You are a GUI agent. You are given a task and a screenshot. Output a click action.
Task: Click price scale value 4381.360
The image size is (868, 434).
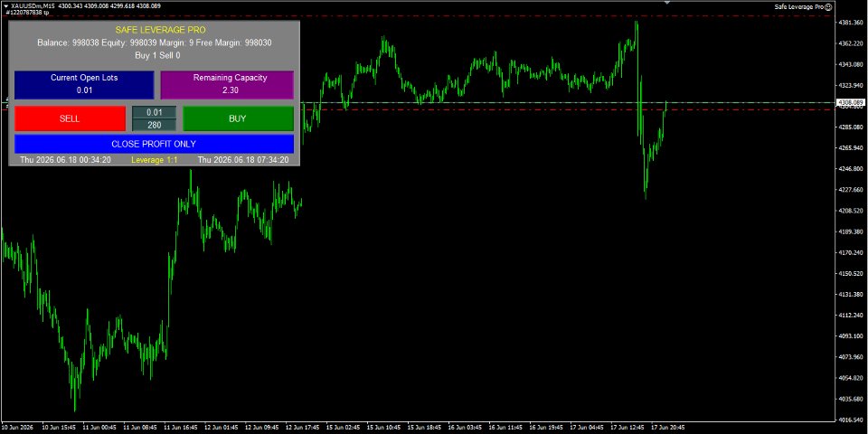[852, 24]
